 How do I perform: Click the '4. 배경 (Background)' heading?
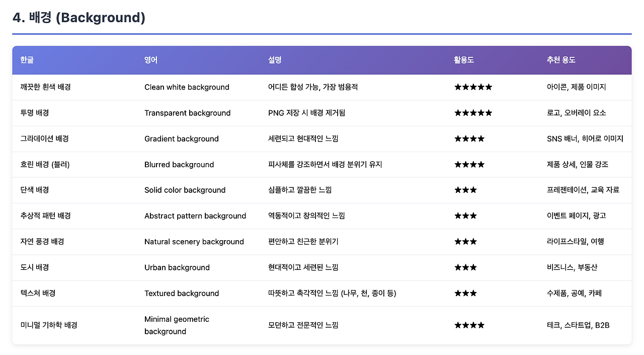coord(79,18)
